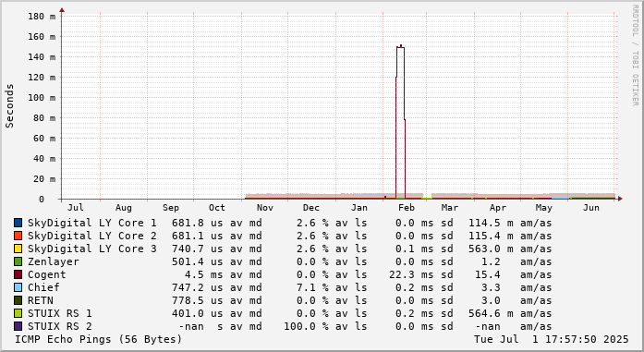The height and width of the screenshot is (352, 644).
Task: Click the Jul label on time axis
Action: [x=76, y=208]
